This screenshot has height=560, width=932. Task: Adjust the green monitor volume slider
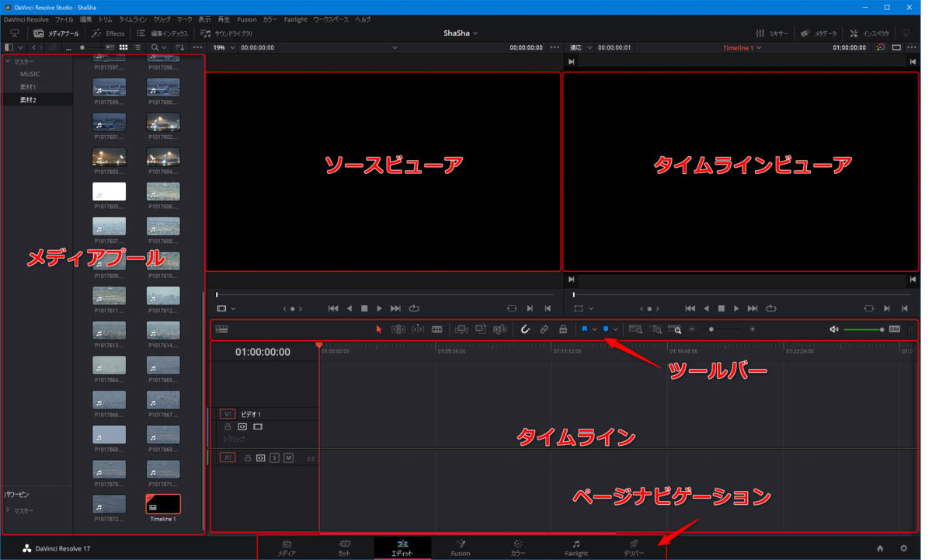pyautogui.click(x=863, y=330)
